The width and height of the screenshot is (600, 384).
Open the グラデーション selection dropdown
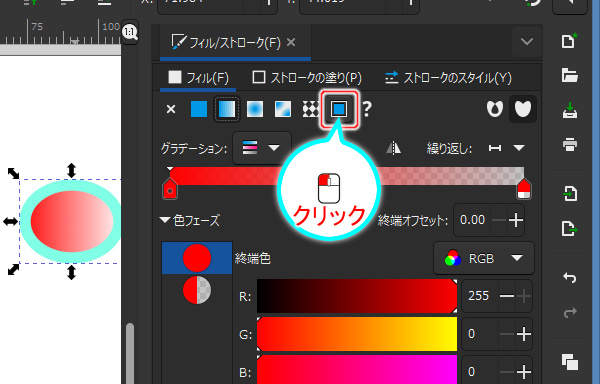tap(262, 148)
